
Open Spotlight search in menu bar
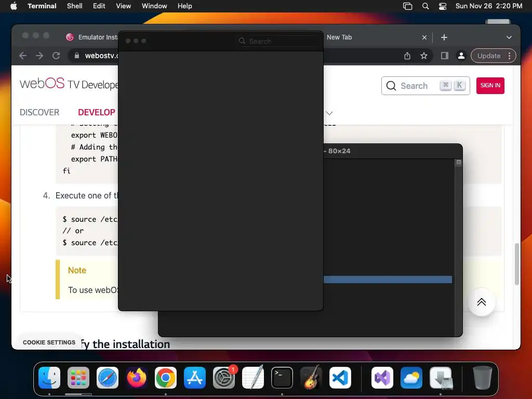[425, 6]
